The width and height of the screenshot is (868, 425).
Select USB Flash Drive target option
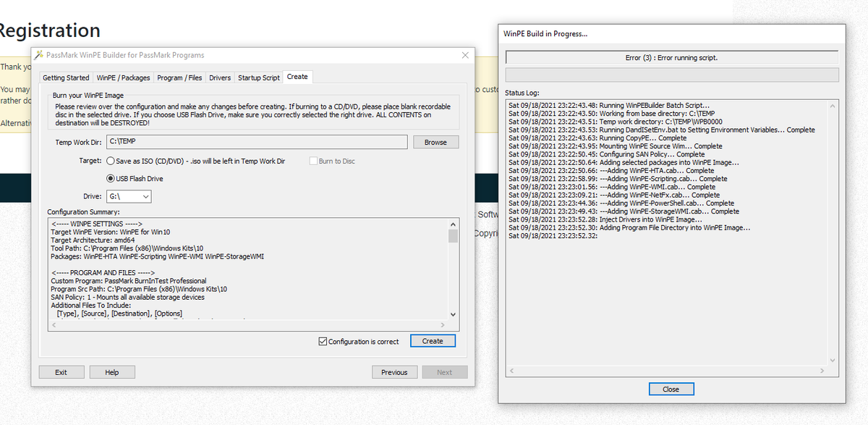coord(135,179)
